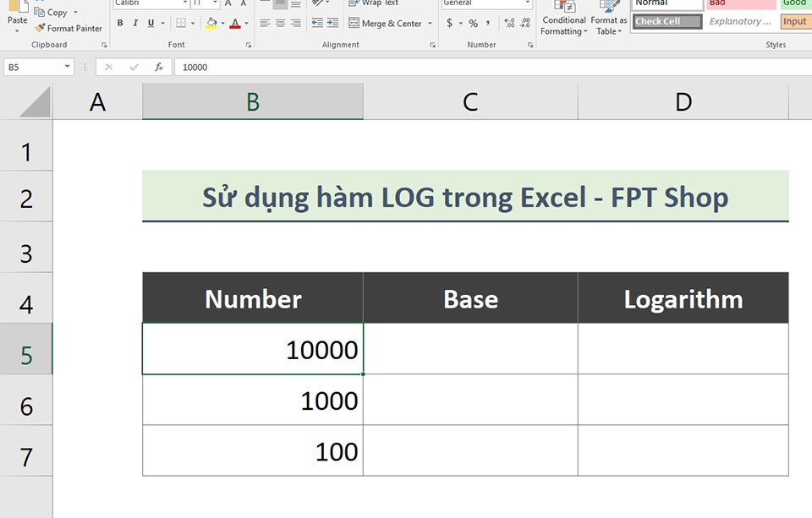Image resolution: width=812 pixels, height=518 pixels.
Task: Select column D header
Action: pos(683,102)
